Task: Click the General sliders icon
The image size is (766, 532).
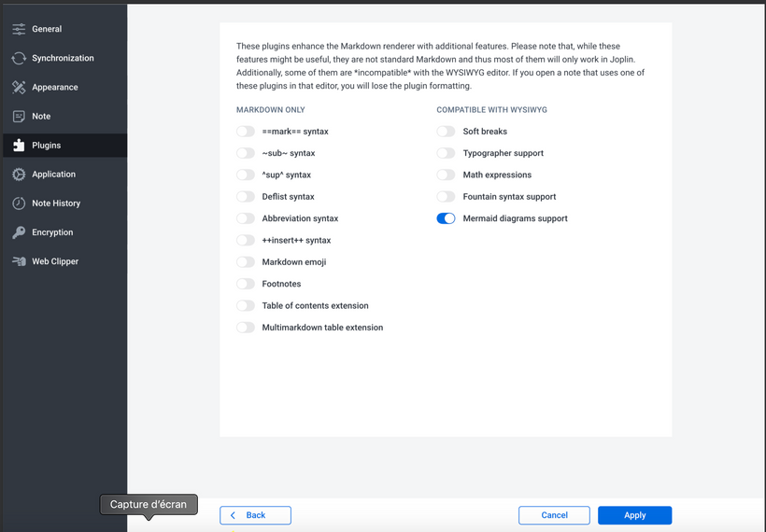Action: click(x=19, y=29)
